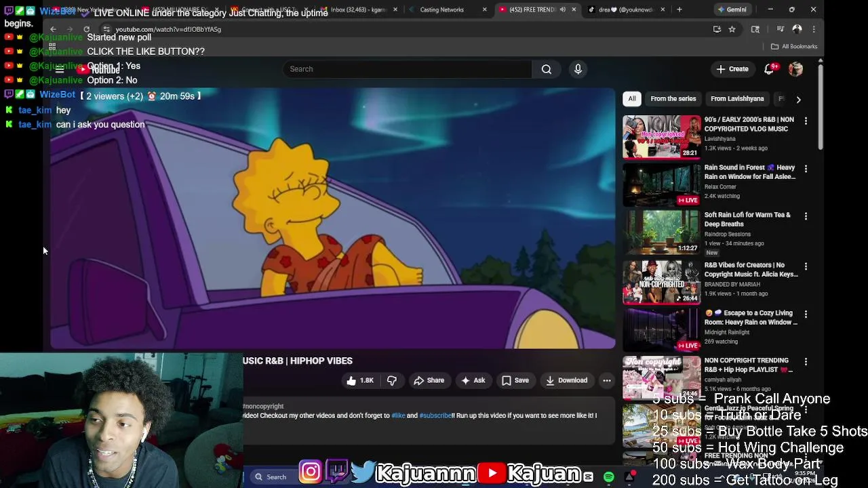868x488 pixels.
Task: Reload the page with the refresh icon
Action: (x=87, y=29)
